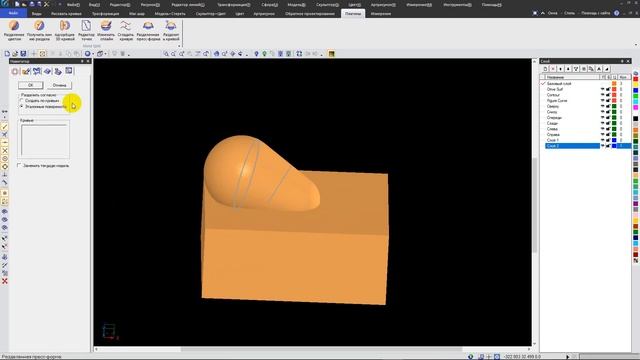Click move layer down arrow icon
This screenshot has width=640, height=360.
(x=560, y=69)
